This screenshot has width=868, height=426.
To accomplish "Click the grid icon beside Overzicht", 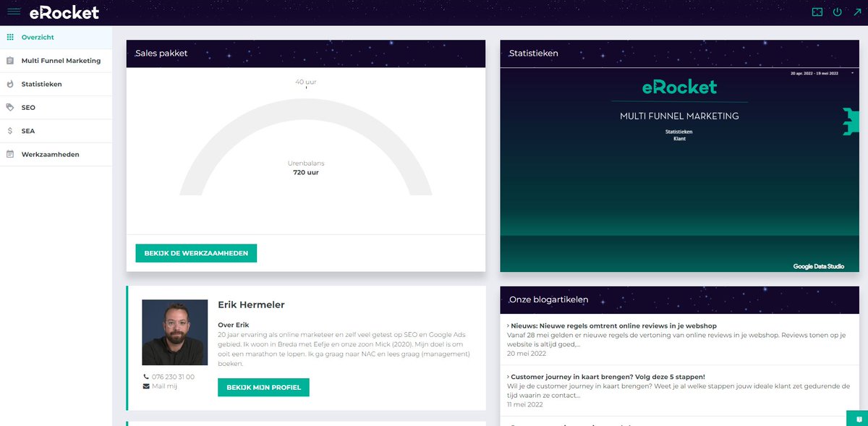I will click(x=10, y=37).
